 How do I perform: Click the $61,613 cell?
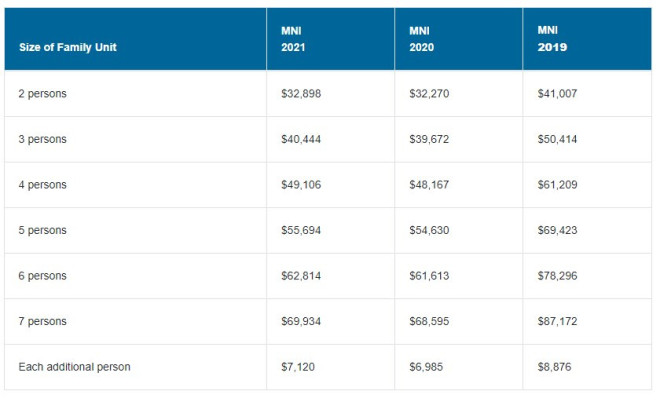point(430,276)
